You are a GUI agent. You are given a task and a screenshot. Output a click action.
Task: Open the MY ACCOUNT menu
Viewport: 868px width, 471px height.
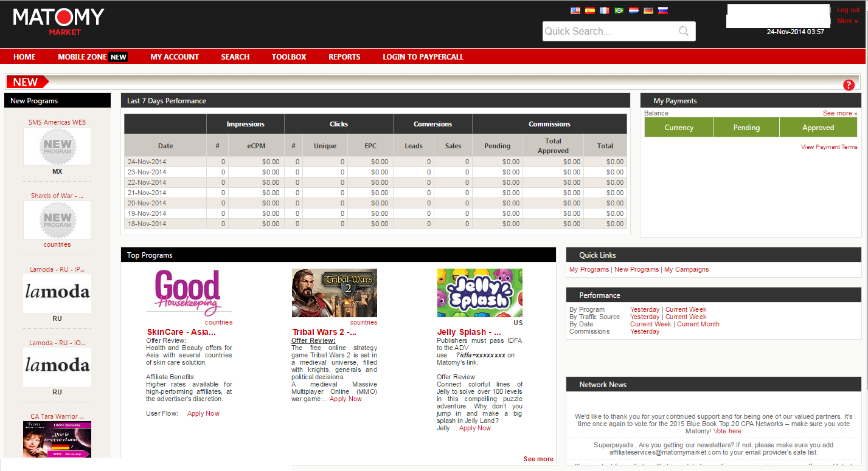tap(175, 57)
